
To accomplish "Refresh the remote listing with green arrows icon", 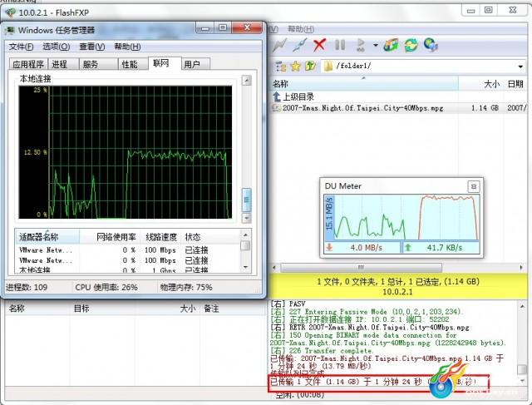I will (411, 45).
